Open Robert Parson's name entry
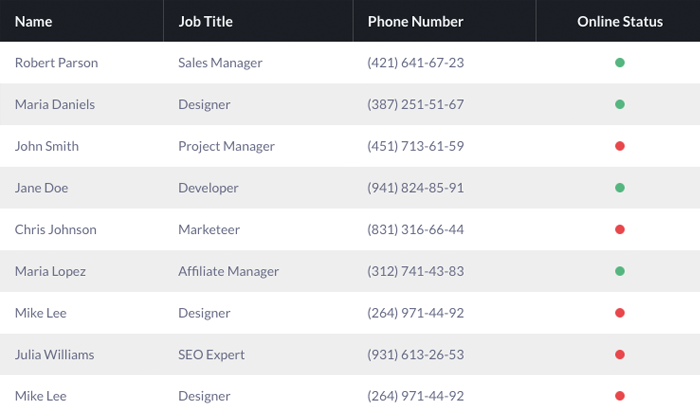Viewport: 700px width, 412px height. (x=56, y=62)
